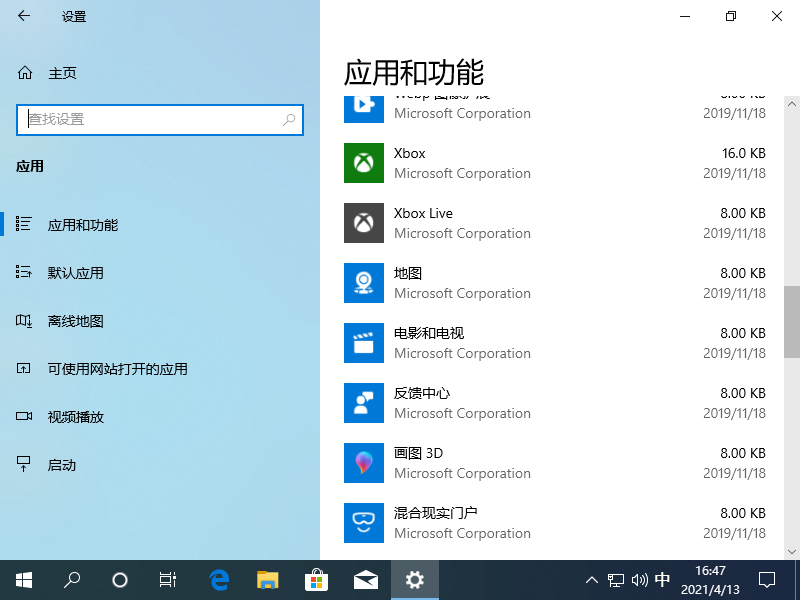Click the 地图 app icon
The width and height of the screenshot is (800, 600).
[x=364, y=283]
